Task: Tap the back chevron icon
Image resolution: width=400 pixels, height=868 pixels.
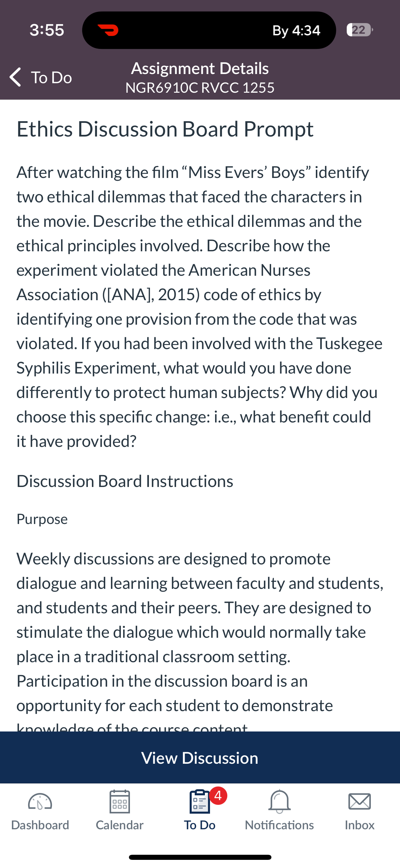Action: click(15, 77)
